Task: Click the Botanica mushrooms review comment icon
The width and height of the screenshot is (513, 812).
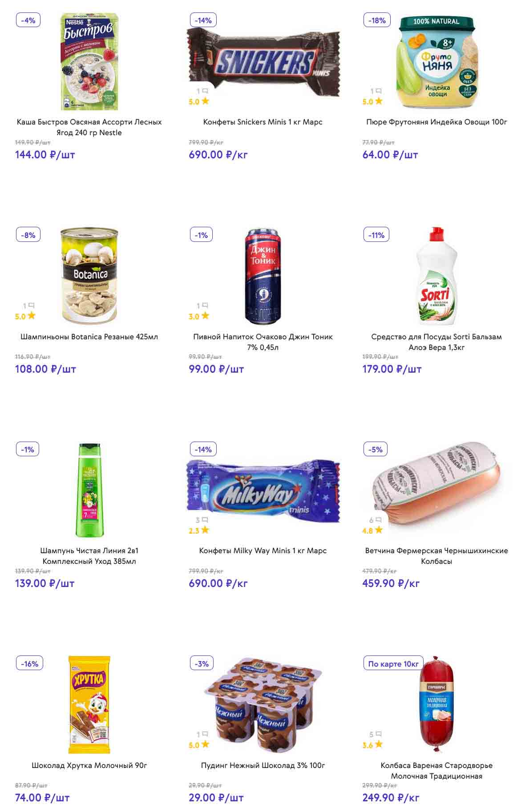Action: pos(31,306)
